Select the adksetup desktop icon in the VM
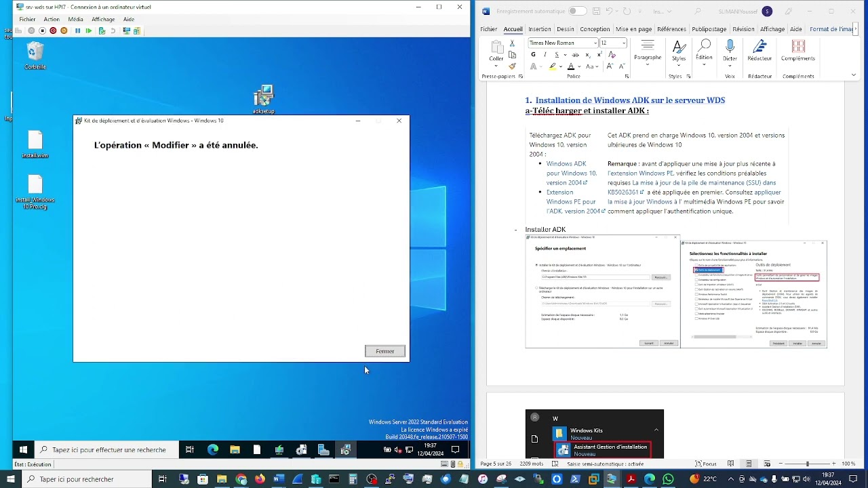The image size is (868, 488). (x=263, y=99)
